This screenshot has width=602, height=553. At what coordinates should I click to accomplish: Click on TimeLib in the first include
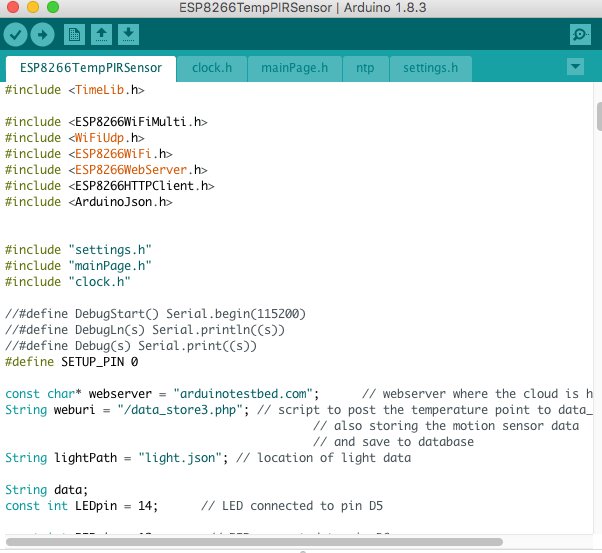click(99, 90)
